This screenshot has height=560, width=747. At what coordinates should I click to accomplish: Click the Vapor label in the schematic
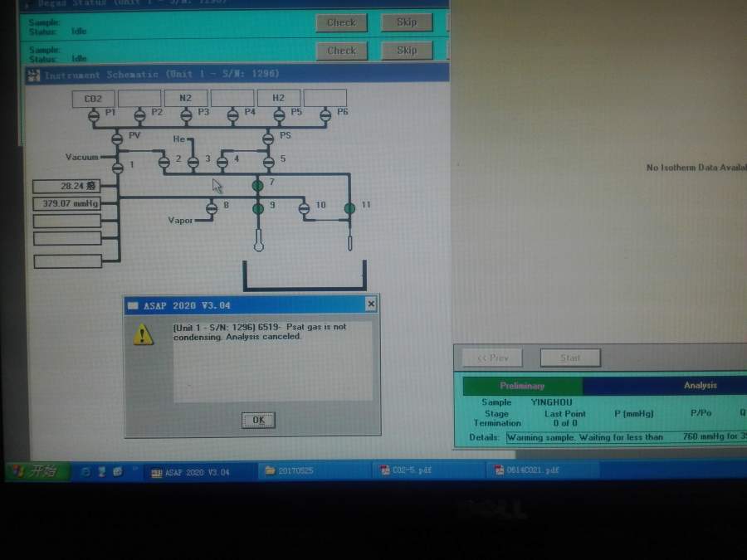coord(180,220)
